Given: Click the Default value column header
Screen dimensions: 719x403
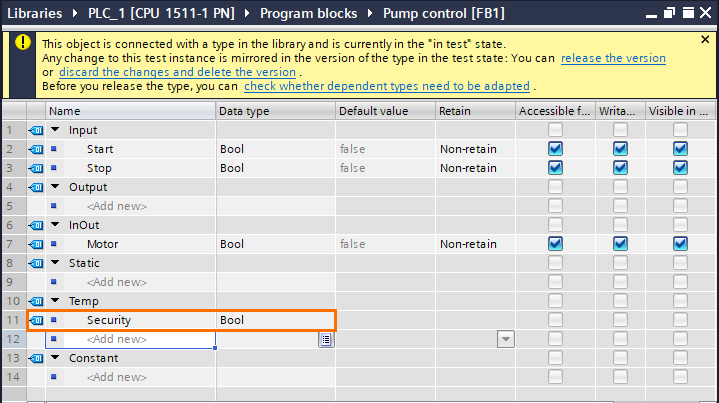Looking at the screenshot, I should 386,111.
